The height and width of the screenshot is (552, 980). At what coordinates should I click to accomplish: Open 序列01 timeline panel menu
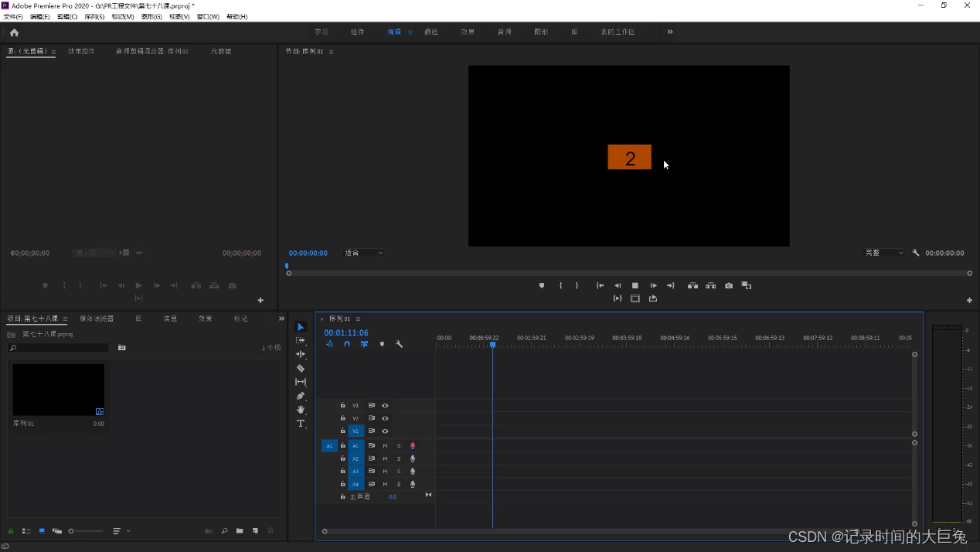point(358,319)
